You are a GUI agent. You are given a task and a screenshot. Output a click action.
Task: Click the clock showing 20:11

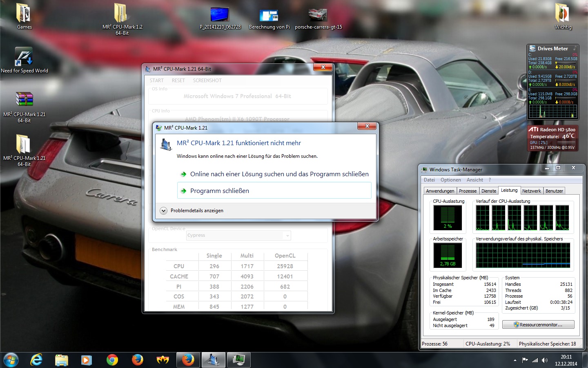[x=566, y=357]
